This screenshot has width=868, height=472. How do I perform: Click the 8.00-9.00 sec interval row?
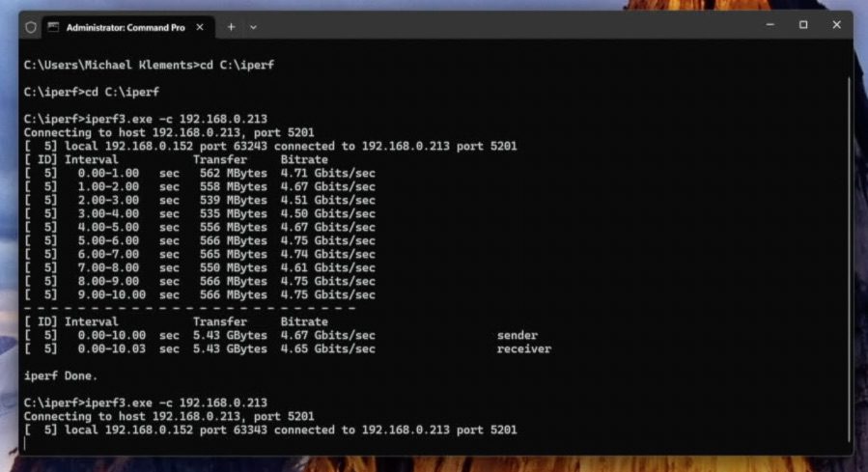pos(199,281)
